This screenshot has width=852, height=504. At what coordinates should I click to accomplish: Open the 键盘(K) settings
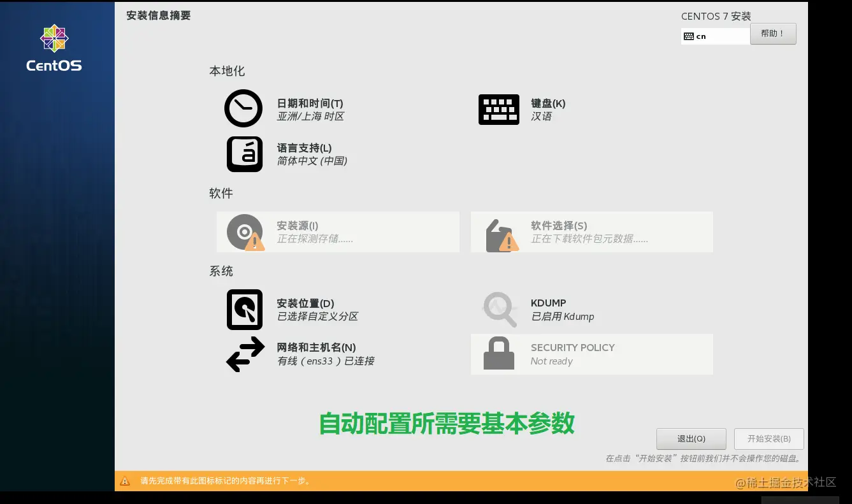click(548, 103)
